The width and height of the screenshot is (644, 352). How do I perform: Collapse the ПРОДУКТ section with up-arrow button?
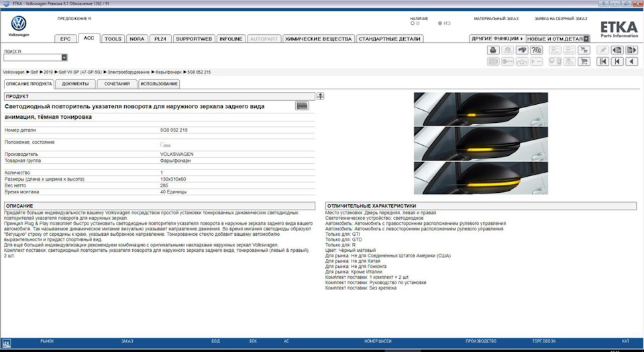click(x=321, y=96)
